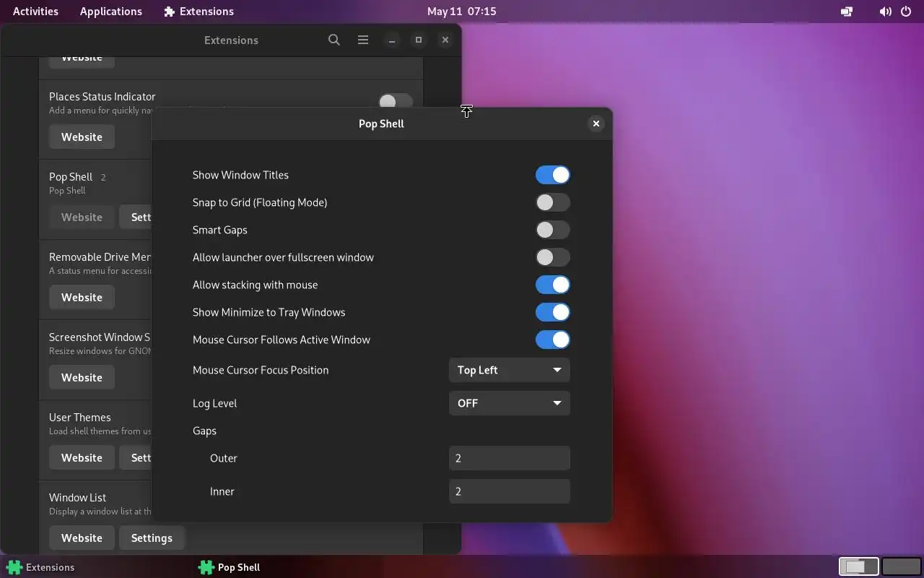
Task: Open User Themes website
Action: click(x=82, y=457)
